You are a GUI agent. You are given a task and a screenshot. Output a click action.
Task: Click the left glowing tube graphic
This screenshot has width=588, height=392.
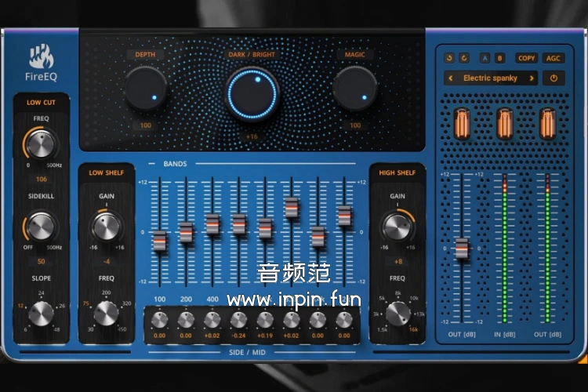pos(462,123)
